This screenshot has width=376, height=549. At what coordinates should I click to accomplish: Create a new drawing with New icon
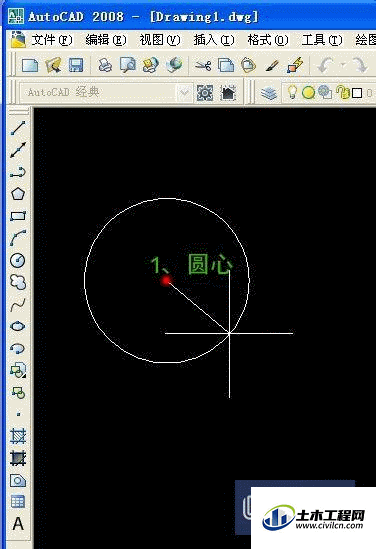pyautogui.click(x=30, y=65)
